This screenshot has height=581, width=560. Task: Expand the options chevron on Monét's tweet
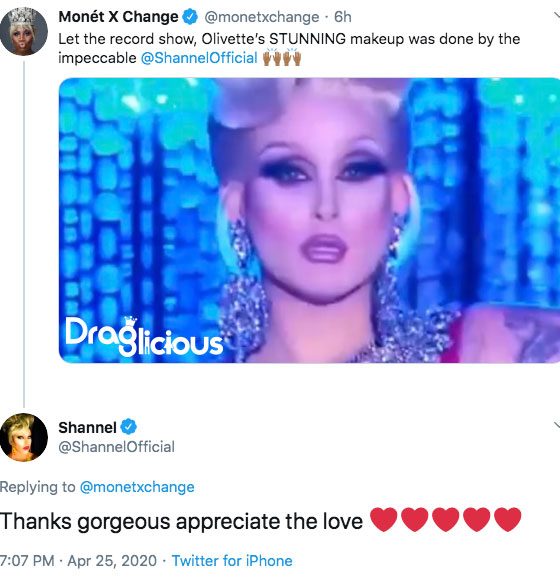click(x=557, y=15)
